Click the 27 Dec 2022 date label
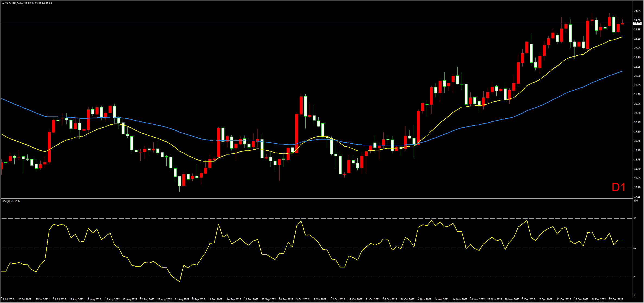This screenshot has height=303, width=644. click(x=616, y=299)
